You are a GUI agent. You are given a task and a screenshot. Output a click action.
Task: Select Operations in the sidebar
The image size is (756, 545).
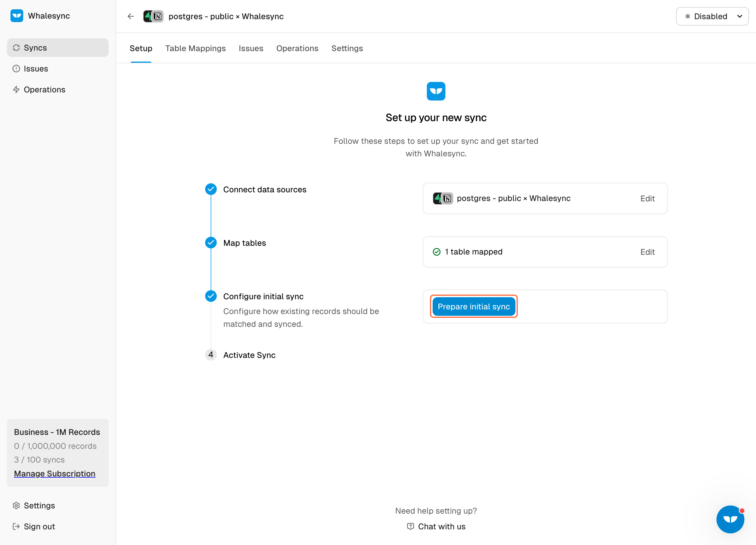point(58,90)
